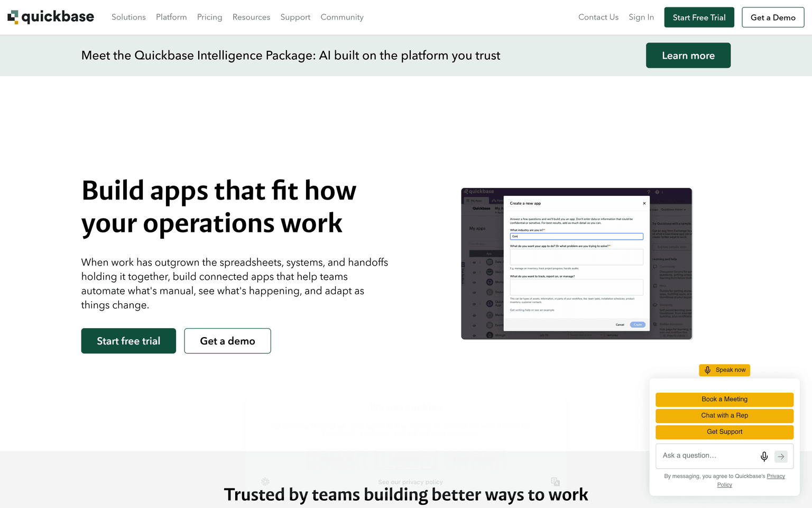
Task: Click Chat with a Rep
Action: tap(724, 415)
